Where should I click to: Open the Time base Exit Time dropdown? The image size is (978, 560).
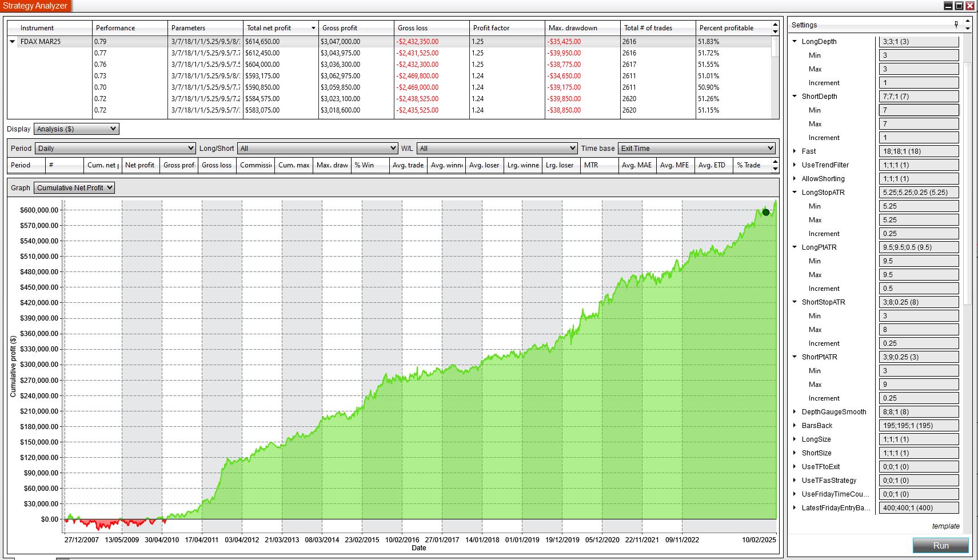[696, 149]
